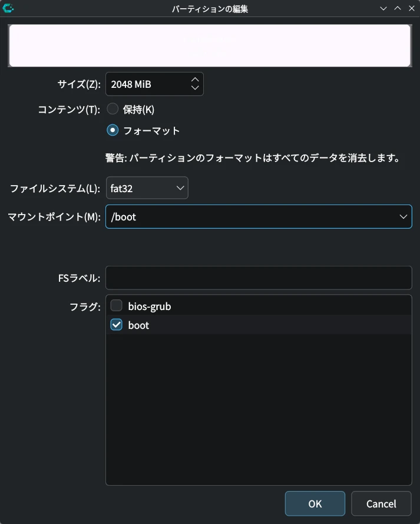
Task: Click the 2048 MiB size field
Action: tap(146, 84)
